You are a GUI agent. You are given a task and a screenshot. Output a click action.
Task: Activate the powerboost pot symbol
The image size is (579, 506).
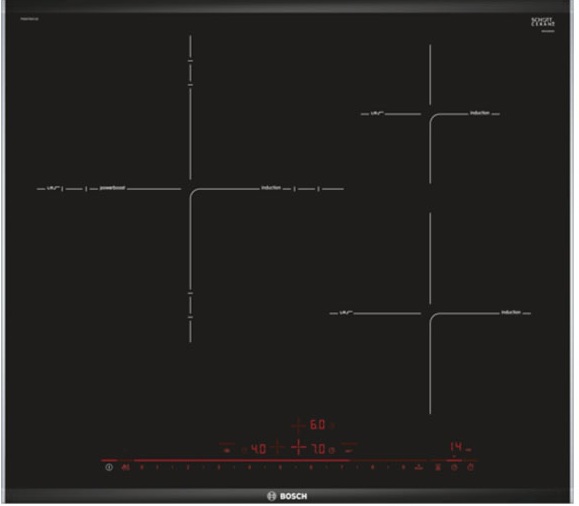419,467
